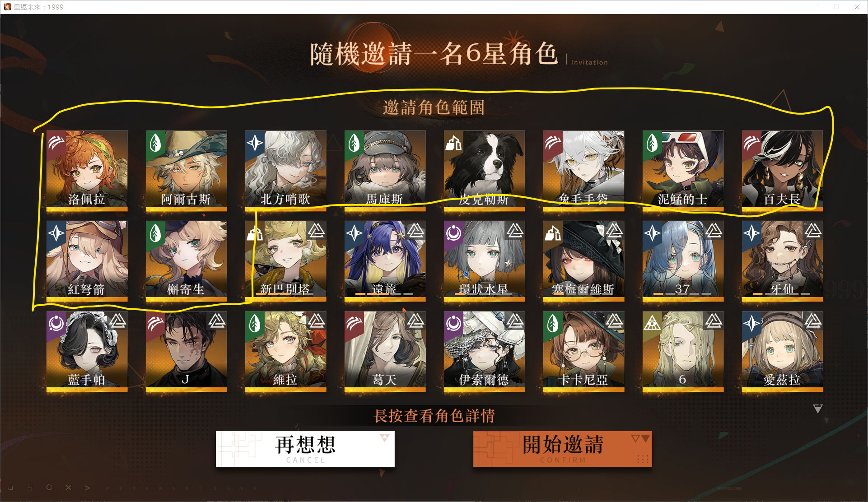Image resolution: width=868 pixels, height=502 pixels.
Task: Click the 再想想 cancel button
Action: [305, 449]
